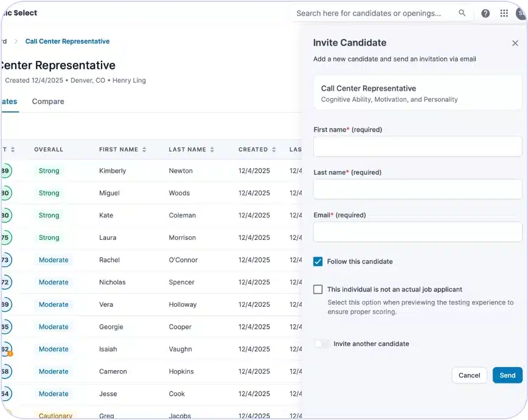Select last name Vaughn

pos(180,349)
